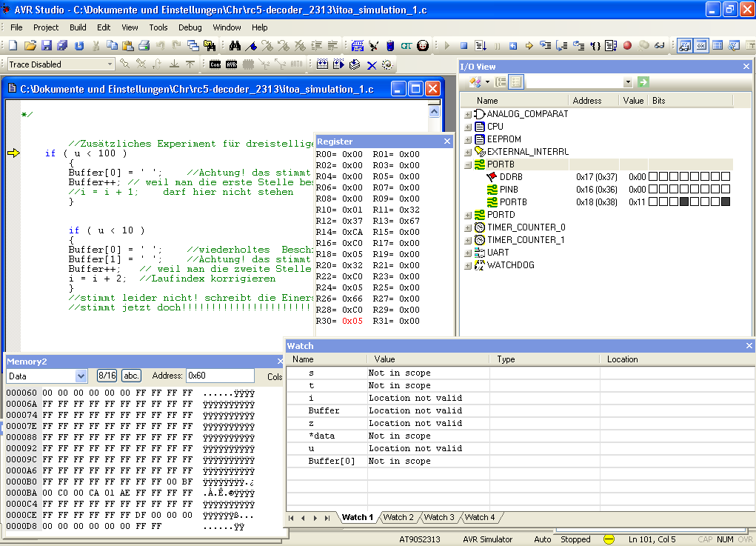
Task: Click the Con connect chip icon
Action: click(215, 64)
